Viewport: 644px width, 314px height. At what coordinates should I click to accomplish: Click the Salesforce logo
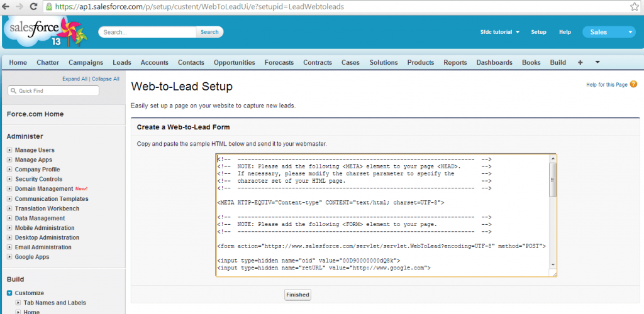click(x=45, y=33)
